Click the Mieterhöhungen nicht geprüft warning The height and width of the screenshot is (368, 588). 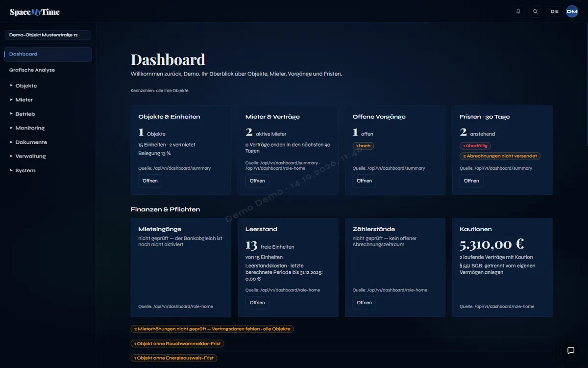(212, 329)
